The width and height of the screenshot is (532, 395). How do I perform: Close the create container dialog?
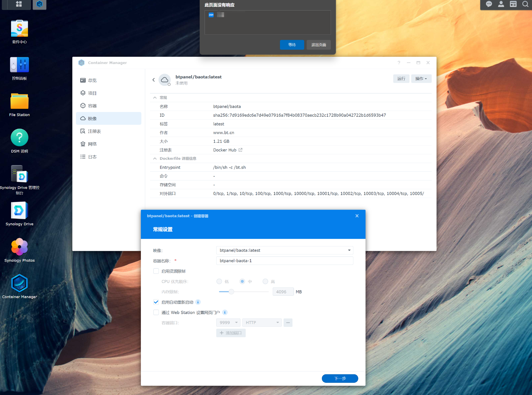tap(357, 216)
